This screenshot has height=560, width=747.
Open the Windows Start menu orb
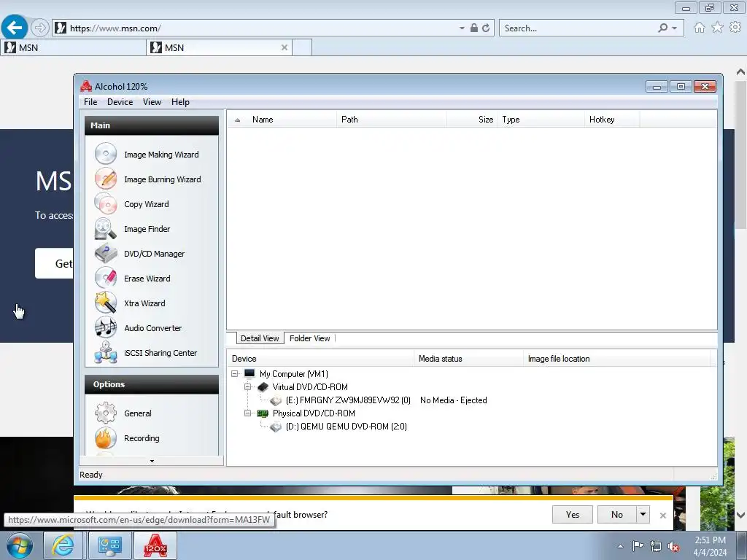click(20, 545)
